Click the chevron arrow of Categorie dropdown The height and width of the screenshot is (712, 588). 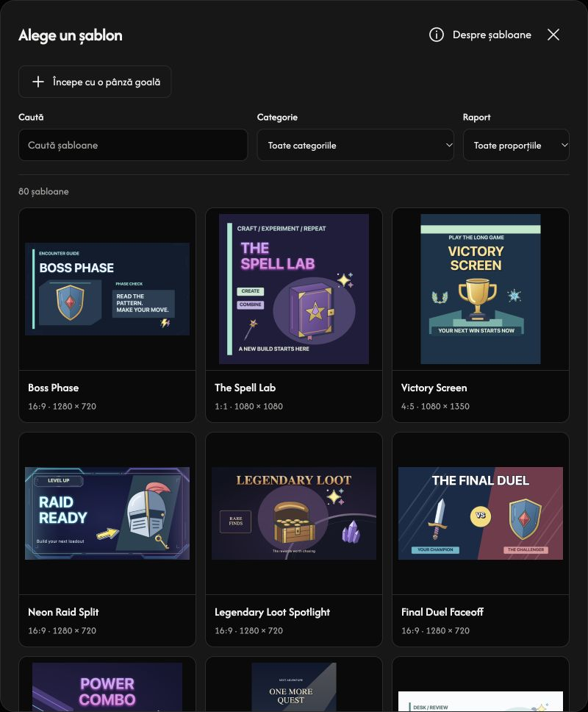pos(448,146)
